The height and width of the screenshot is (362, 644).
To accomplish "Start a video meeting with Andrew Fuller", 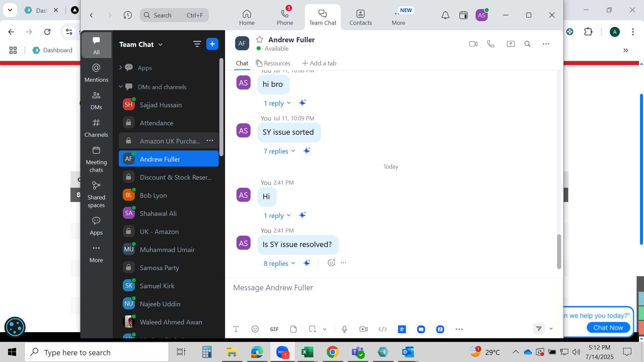I will click(x=473, y=44).
